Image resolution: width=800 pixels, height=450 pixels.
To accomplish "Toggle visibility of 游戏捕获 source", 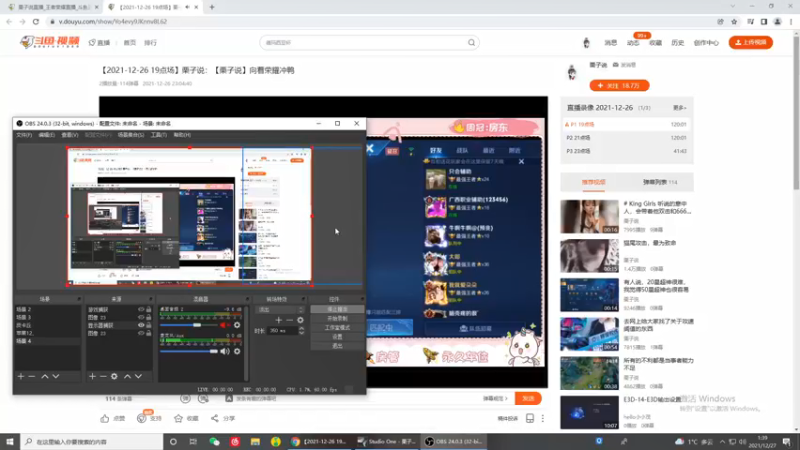I will [141, 310].
